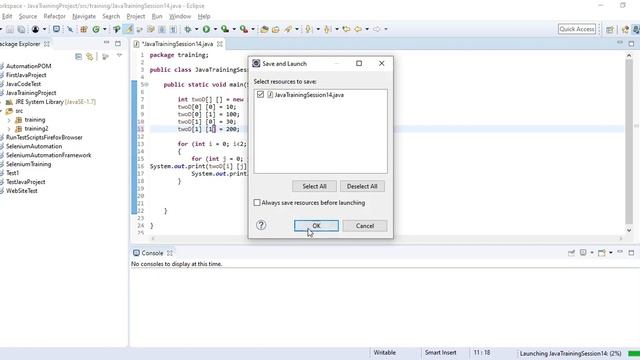Click the Pin Console icon

(571, 253)
